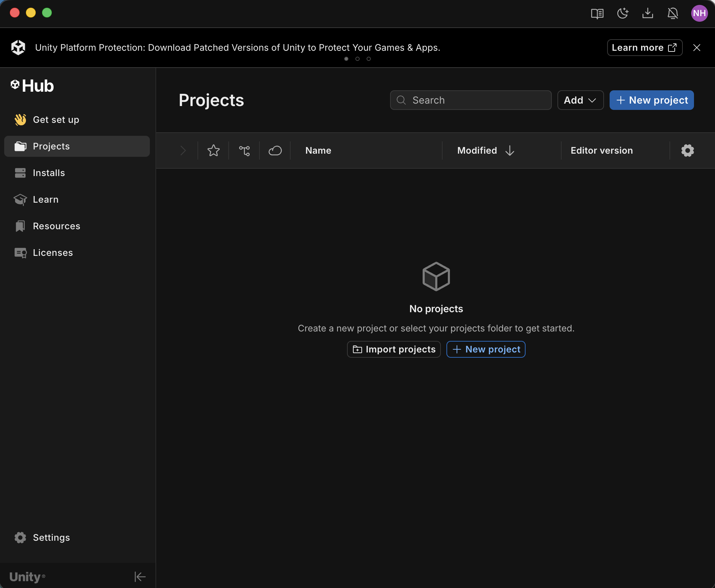
Task: Toggle the cloud projects filter
Action: click(x=275, y=150)
